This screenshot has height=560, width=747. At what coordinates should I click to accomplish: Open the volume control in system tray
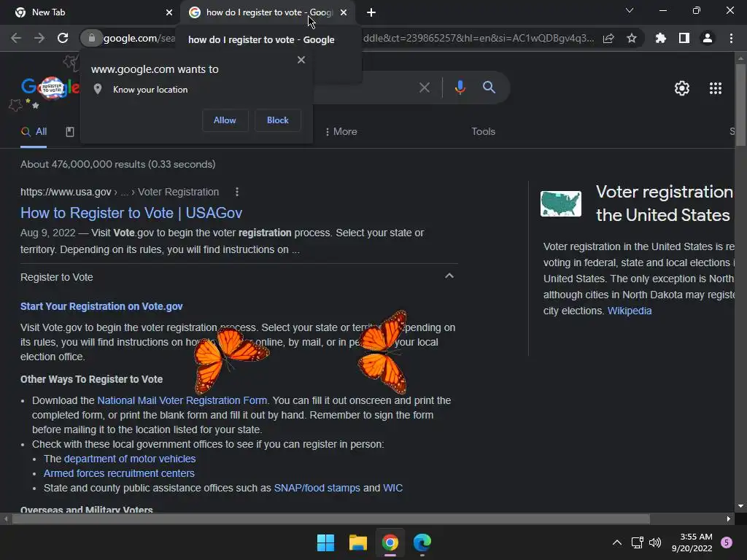tap(655, 542)
